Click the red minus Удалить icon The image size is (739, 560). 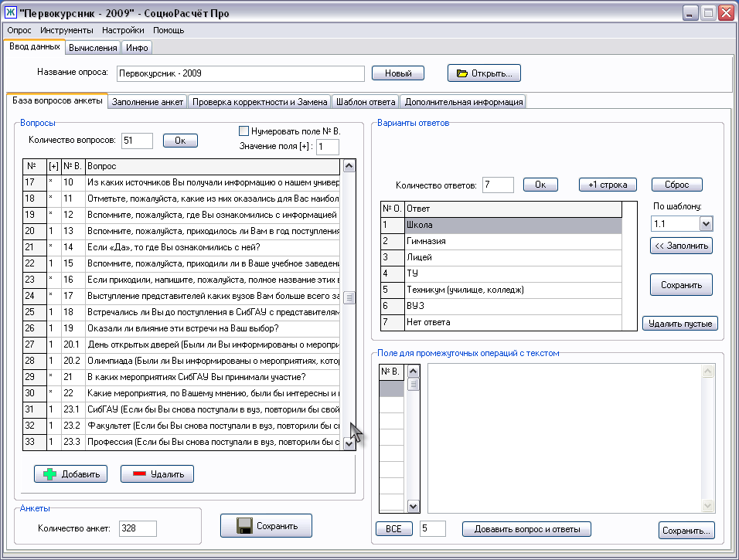click(139, 474)
